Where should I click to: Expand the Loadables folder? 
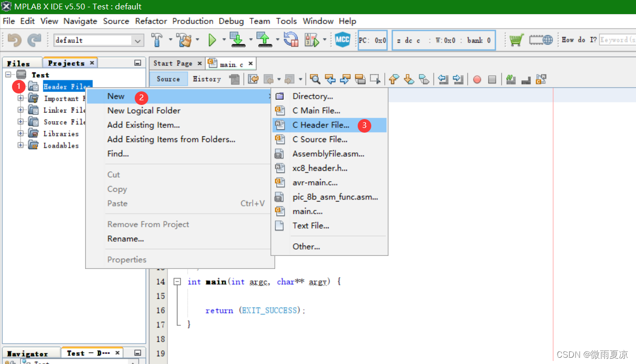coord(20,145)
